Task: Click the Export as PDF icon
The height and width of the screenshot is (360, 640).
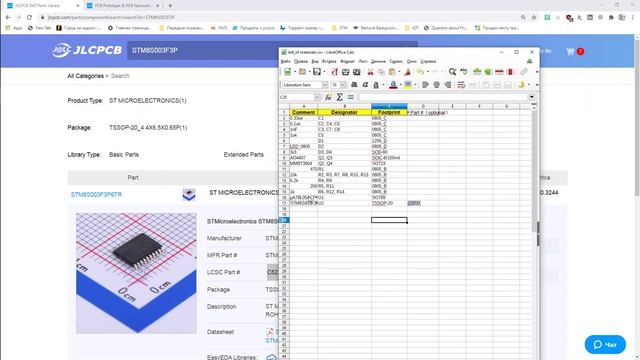Action: [x=335, y=72]
